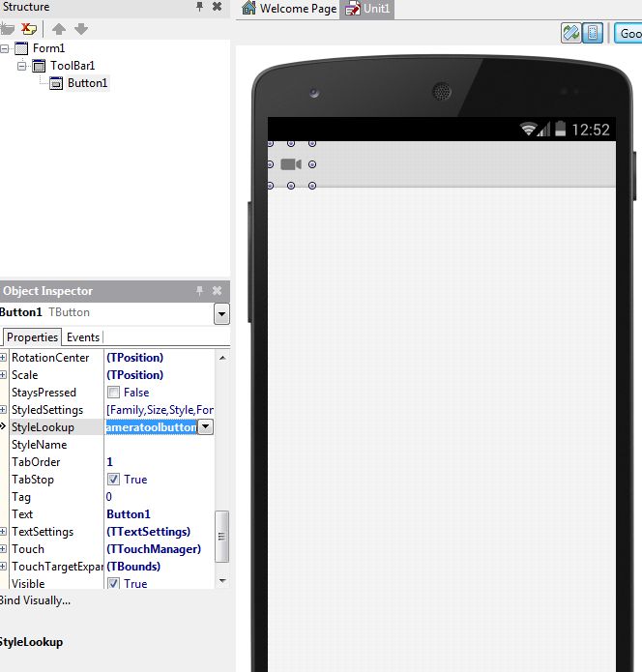Screen dimensions: 642x672
Task: Expand the RotationCenter property
Action: pos(3,358)
